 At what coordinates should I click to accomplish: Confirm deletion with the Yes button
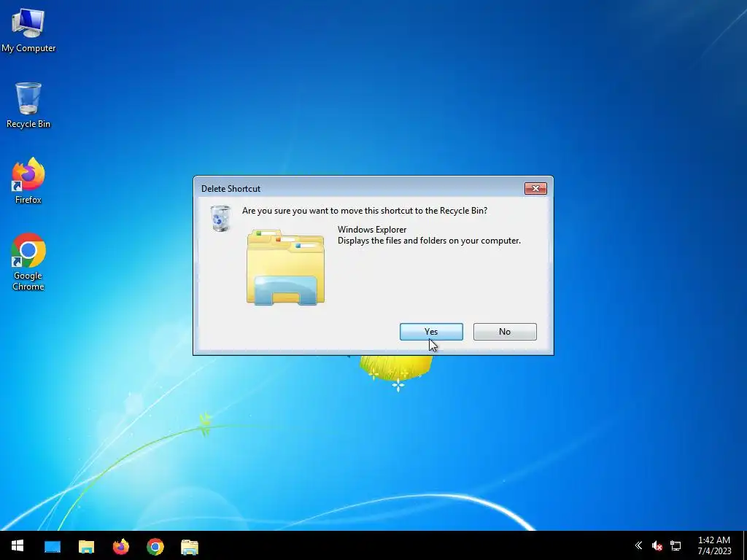[431, 332]
